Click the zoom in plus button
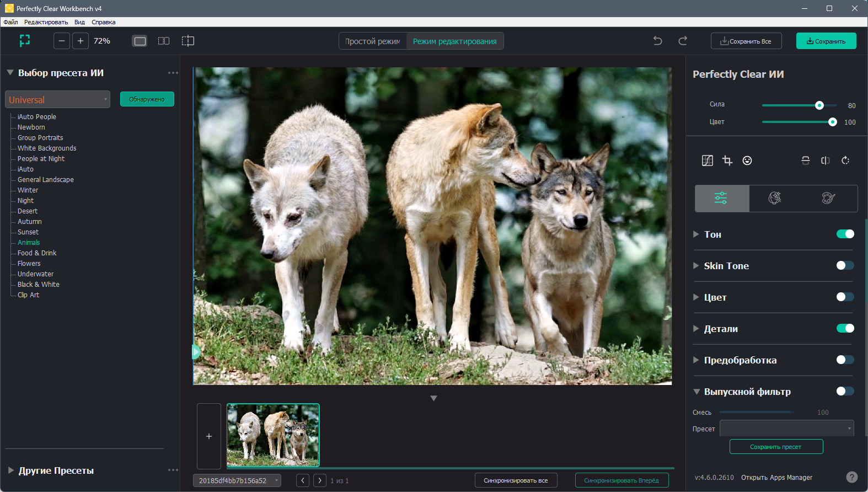Screen dimensions: 868x492 [81, 41]
